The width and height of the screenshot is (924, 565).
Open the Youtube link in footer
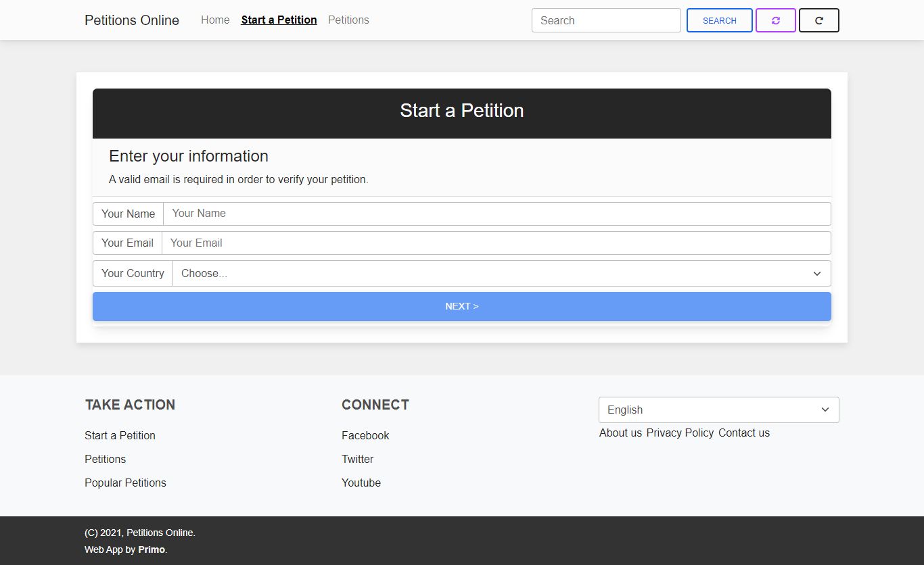(x=361, y=483)
